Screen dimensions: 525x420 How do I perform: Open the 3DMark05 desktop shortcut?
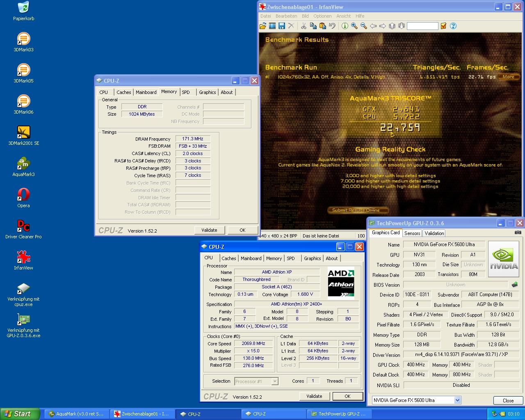click(x=23, y=73)
